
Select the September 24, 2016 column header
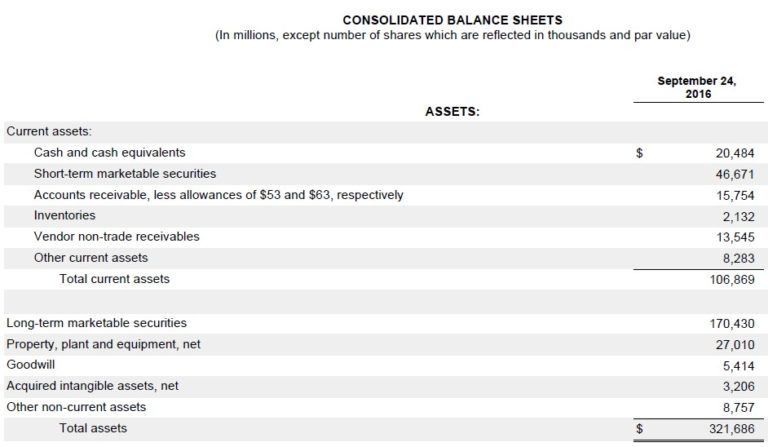[696, 87]
